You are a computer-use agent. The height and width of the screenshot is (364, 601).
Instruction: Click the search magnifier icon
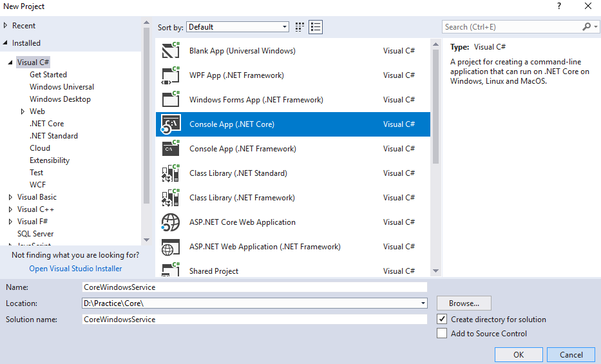coord(586,27)
